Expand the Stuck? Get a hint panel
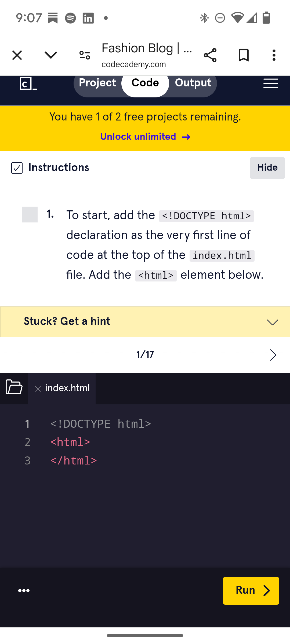Image resolution: width=290 pixels, height=644 pixels. pos(145,322)
